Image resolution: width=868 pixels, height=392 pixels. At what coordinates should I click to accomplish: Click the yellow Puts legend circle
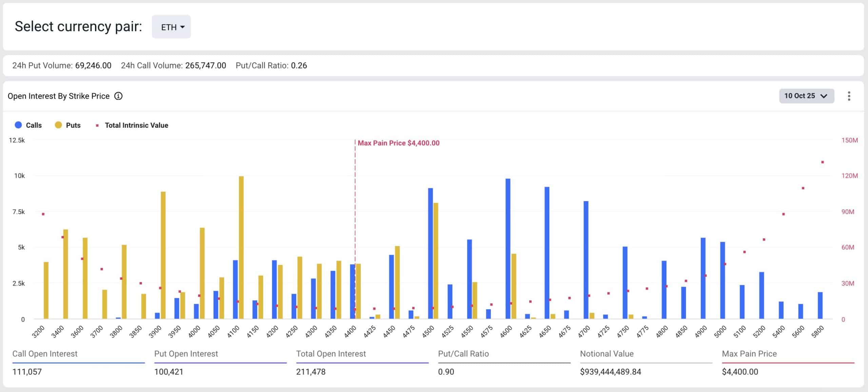[58, 125]
